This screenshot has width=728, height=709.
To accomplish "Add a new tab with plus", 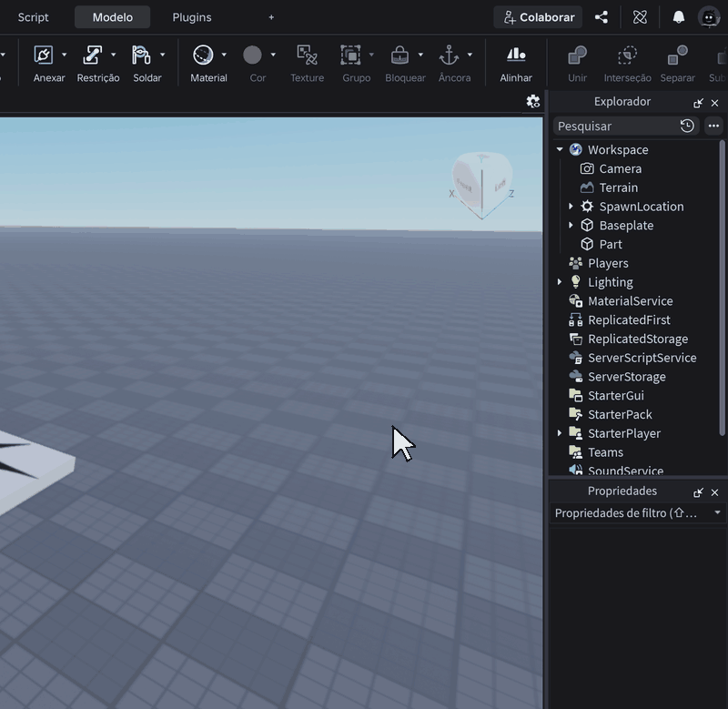I will (x=271, y=17).
